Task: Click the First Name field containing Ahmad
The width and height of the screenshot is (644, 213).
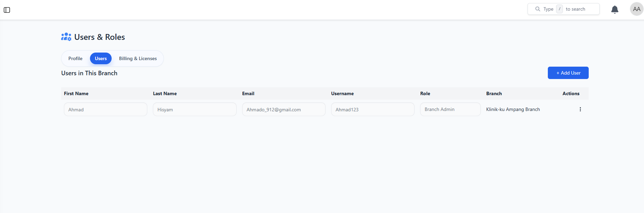Action: tap(105, 109)
